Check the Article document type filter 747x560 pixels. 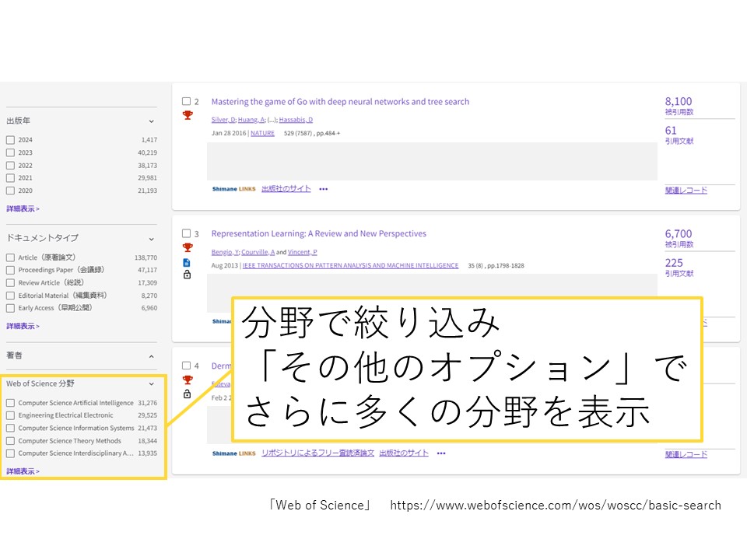(x=10, y=257)
